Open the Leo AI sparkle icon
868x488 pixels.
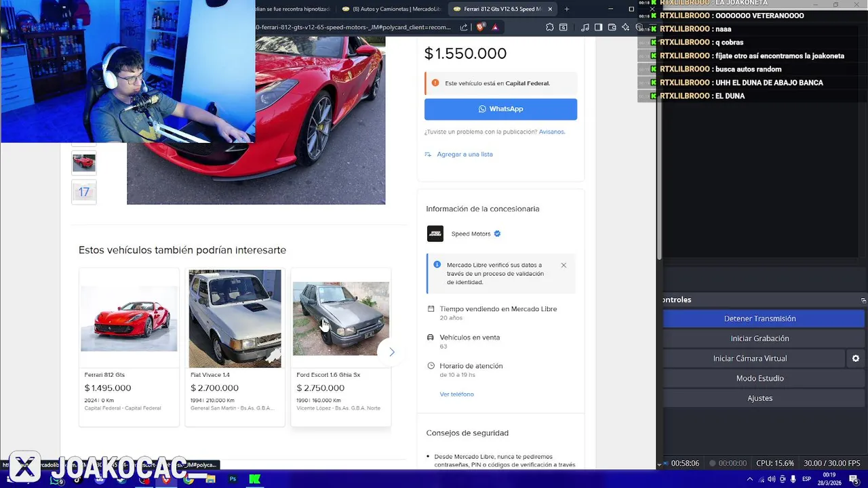point(625,27)
